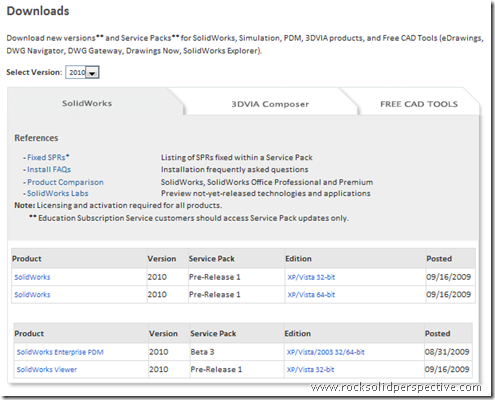Select the Education Subscription Service note
Screen dimensions: 495x400
point(189,218)
